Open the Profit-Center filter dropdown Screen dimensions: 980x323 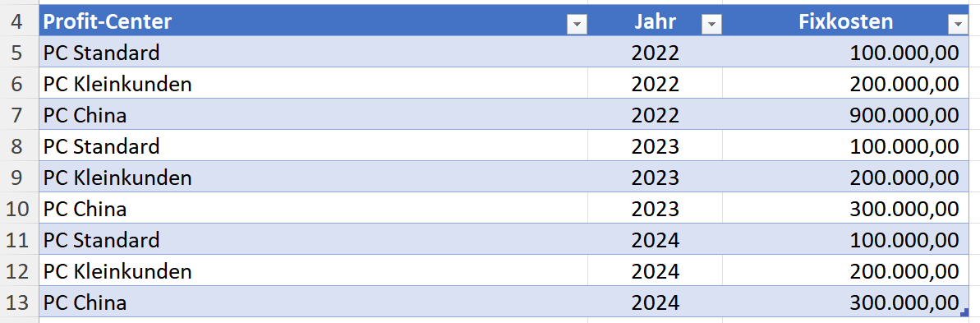[x=577, y=25]
